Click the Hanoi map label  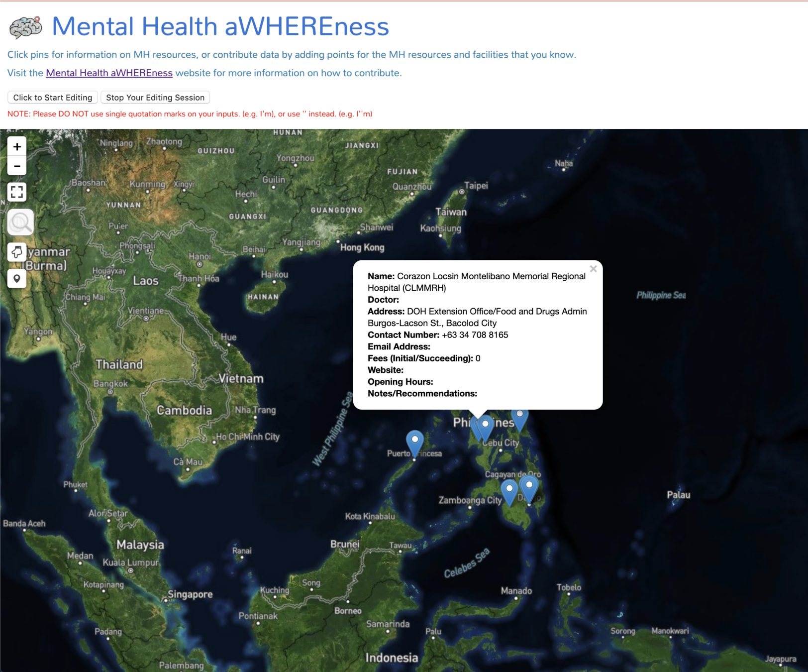[x=200, y=256]
